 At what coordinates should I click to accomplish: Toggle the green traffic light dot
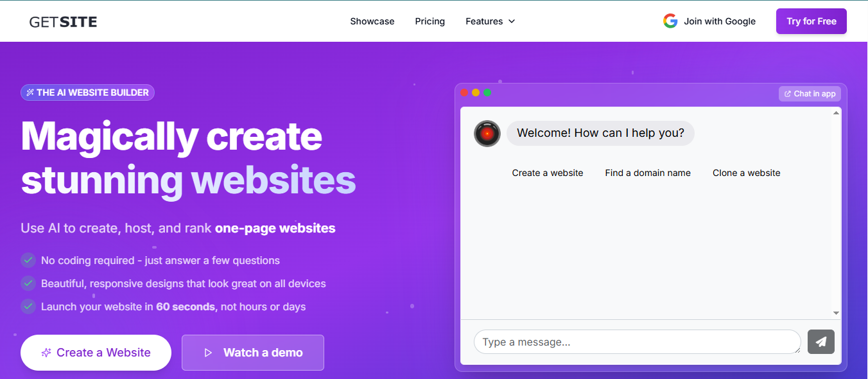pos(487,92)
